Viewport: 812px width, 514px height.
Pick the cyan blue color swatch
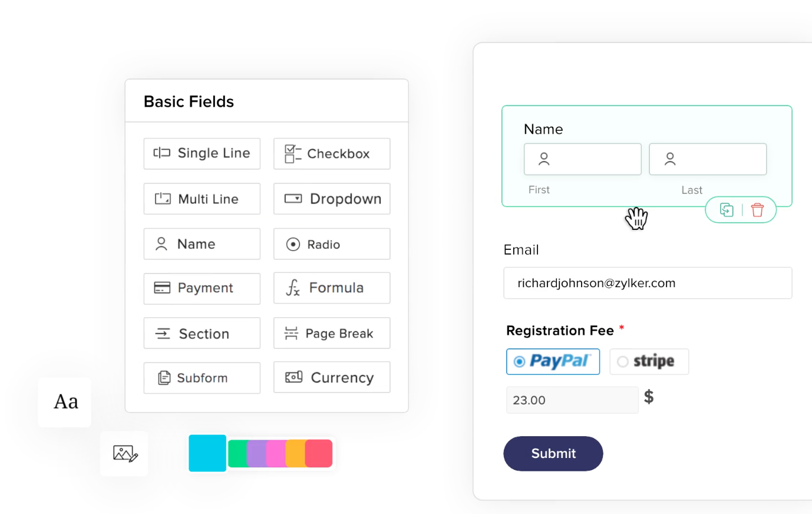(x=207, y=453)
